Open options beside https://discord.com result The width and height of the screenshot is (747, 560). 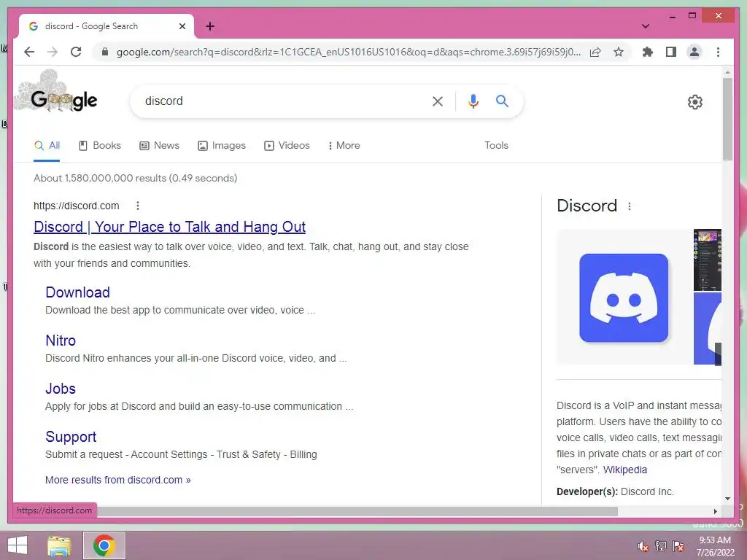pos(138,206)
